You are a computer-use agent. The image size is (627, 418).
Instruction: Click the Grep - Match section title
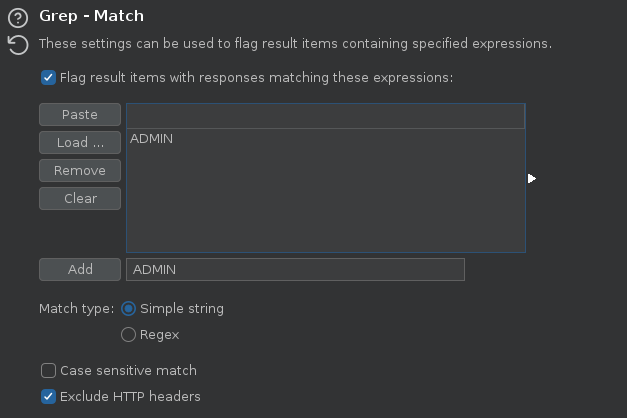(91, 16)
